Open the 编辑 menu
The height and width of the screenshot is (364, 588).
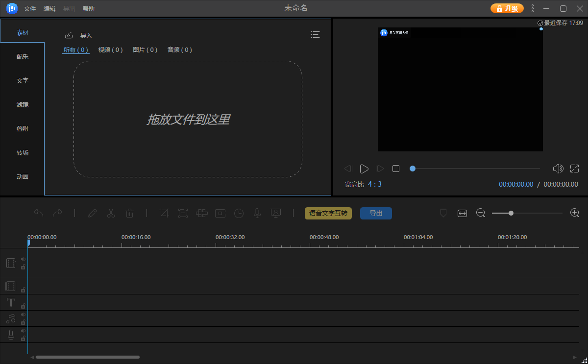[x=49, y=9]
